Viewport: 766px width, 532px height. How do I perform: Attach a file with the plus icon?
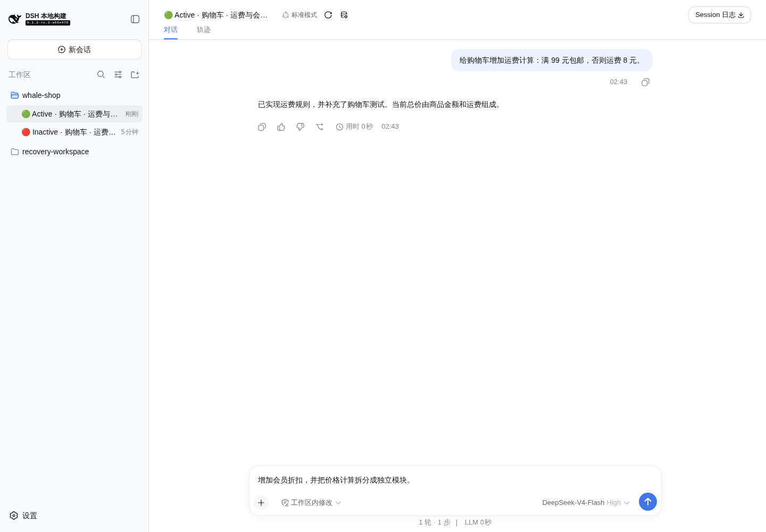point(261,503)
